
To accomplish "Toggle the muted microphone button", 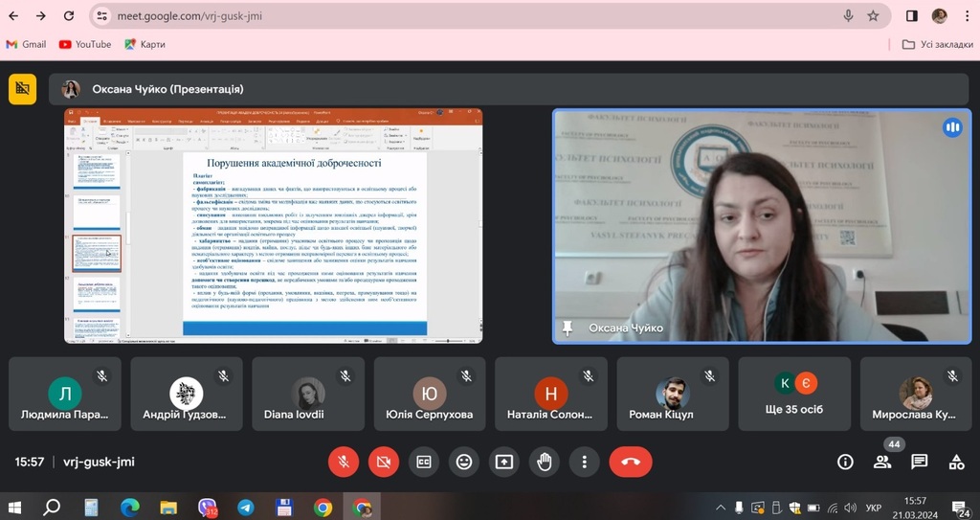I will click(x=344, y=462).
